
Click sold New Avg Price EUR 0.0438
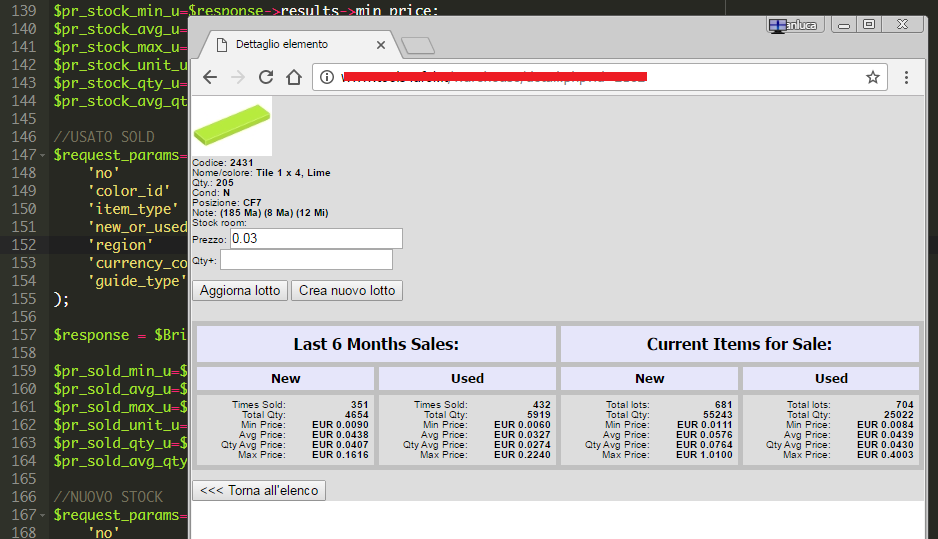(x=340, y=435)
